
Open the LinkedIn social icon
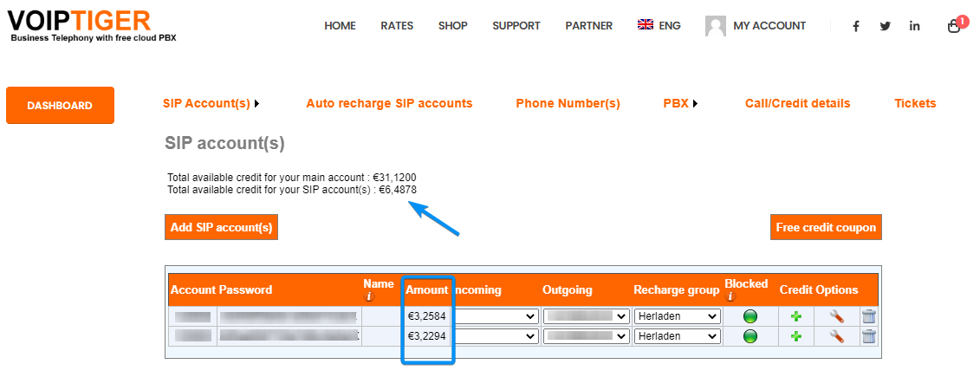(914, 26)
